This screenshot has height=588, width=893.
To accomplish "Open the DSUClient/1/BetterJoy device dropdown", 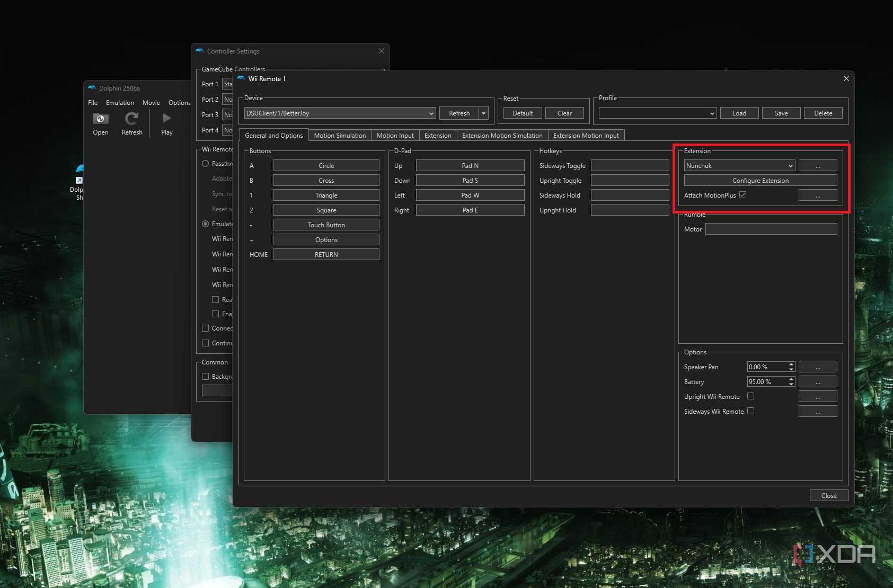I will tap(340, 113).
